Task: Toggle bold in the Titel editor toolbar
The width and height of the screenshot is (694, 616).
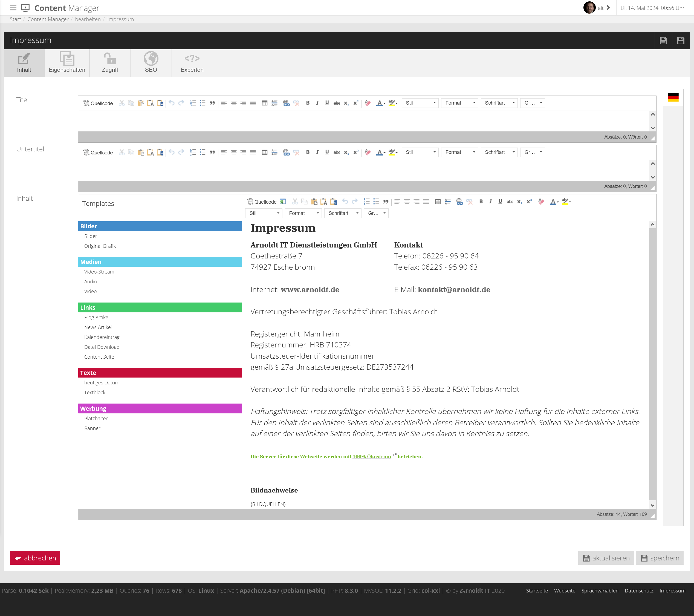Action: click(308, 103)
